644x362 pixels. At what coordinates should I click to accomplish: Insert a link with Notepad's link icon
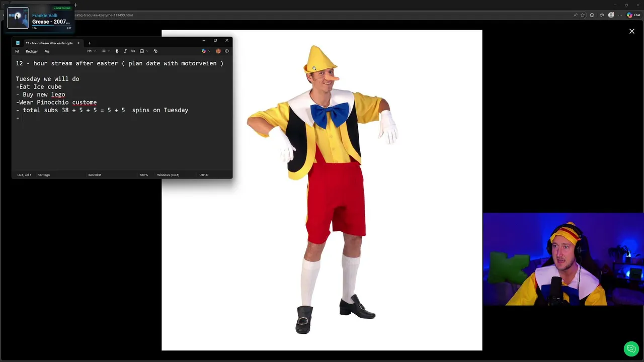click(133, 51)
